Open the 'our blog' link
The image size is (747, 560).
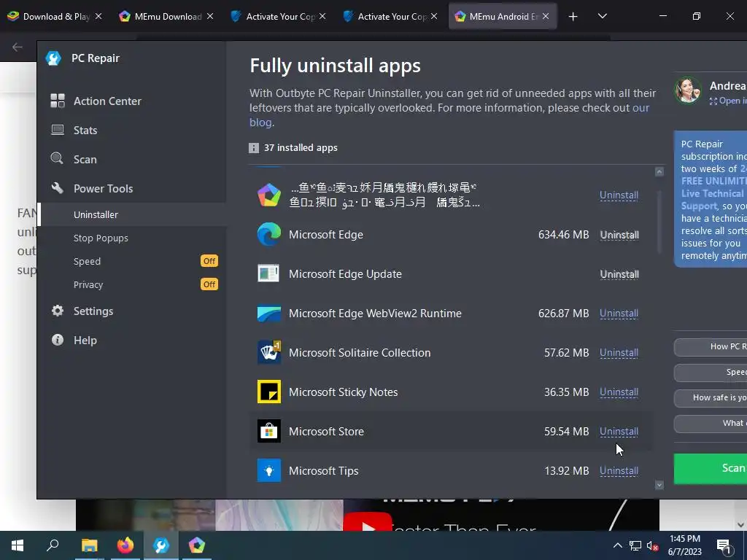[640, 108]
